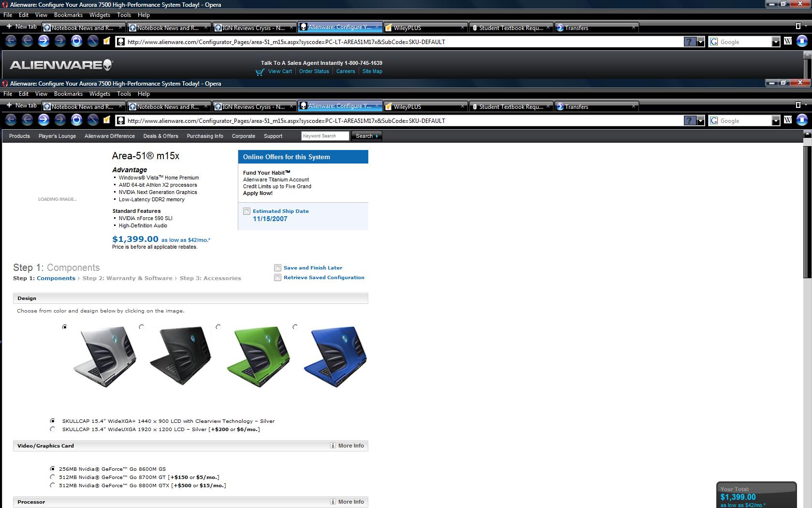Open the Player's Lounge navigation link
Screen dimensions: 812x508
(x=57, y=136)
